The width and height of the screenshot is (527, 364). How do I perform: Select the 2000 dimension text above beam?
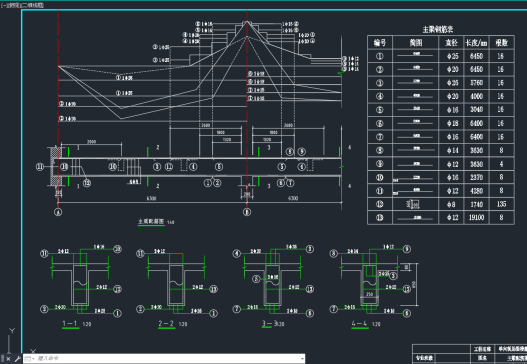[91, 142]
